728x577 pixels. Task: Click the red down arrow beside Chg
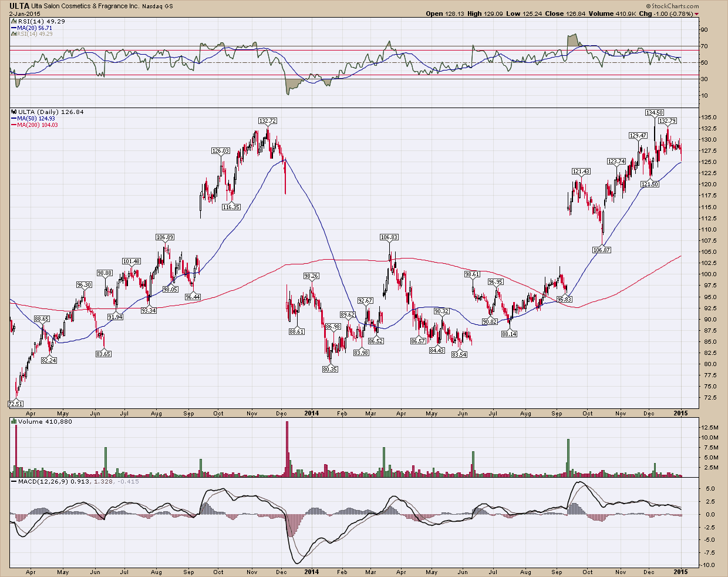[696, 14]
